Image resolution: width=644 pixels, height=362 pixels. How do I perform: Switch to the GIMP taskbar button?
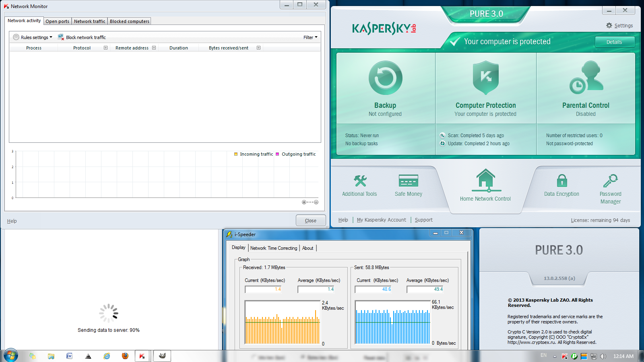(162, 356)
